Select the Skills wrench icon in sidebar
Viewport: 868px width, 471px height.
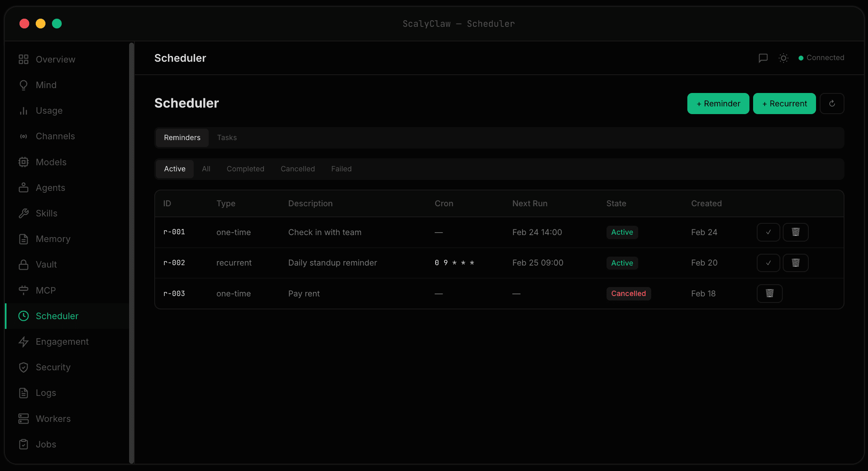pyautogui.click(x=24, y=213)
